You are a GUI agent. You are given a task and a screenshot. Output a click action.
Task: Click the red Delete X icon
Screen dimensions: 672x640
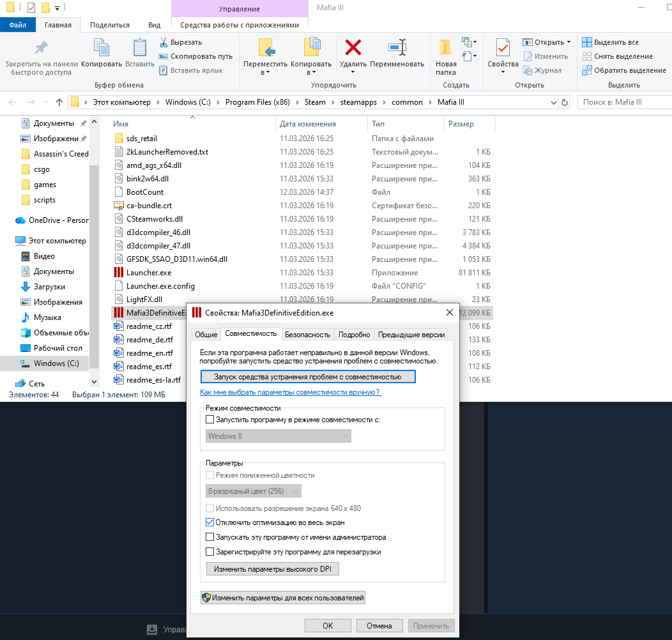coord(353,47)
